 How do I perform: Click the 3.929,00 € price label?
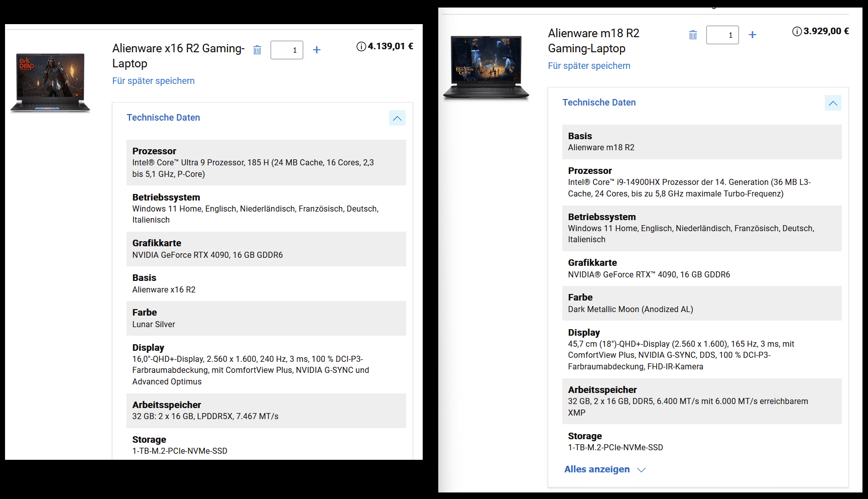coord(826,31)
